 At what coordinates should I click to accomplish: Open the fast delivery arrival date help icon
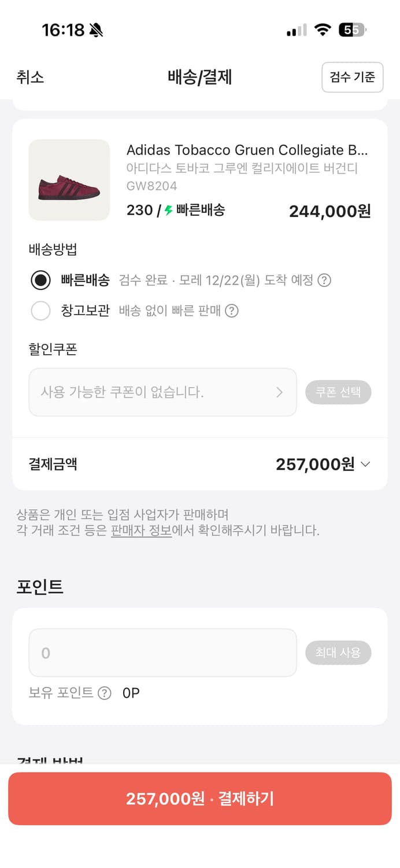325,280
